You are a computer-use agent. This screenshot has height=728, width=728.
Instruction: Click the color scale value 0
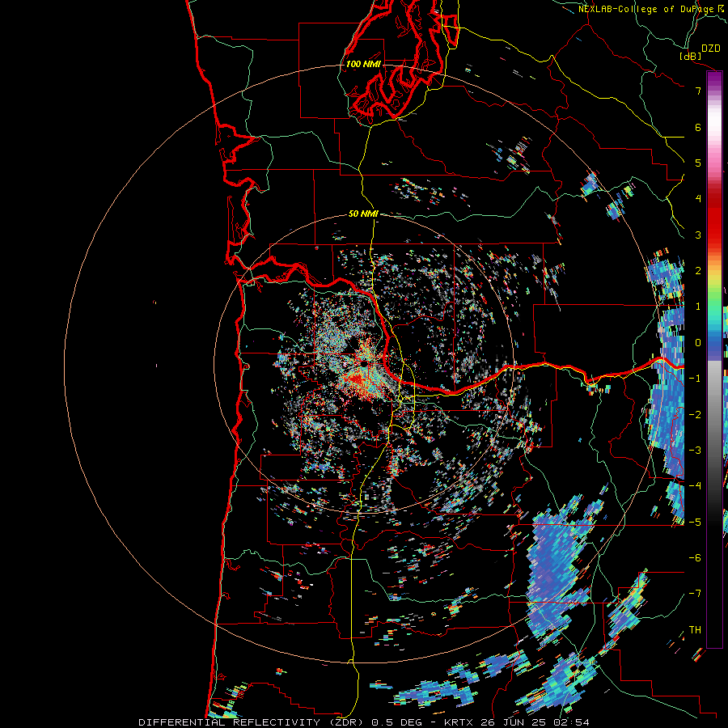pos(698,343)
